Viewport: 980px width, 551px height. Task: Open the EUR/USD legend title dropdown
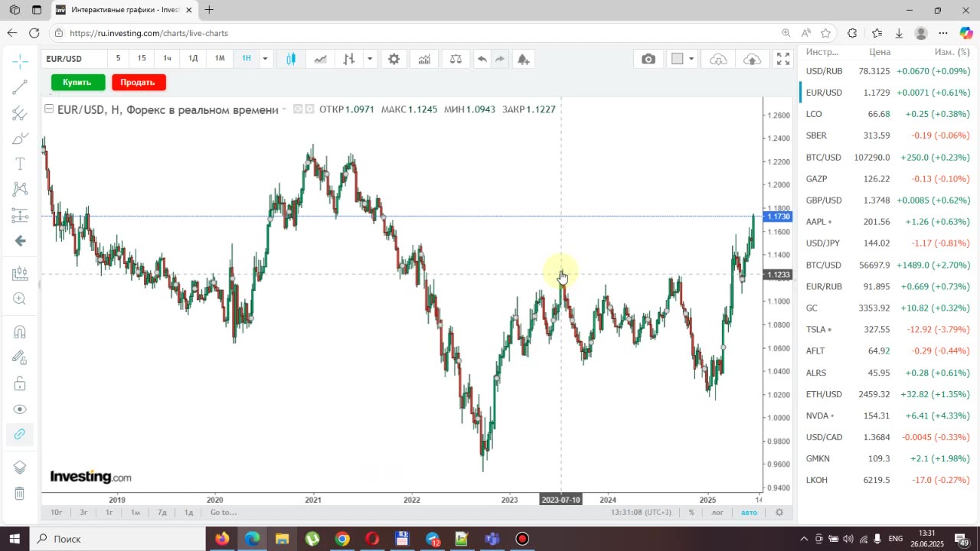click(284, 109)
